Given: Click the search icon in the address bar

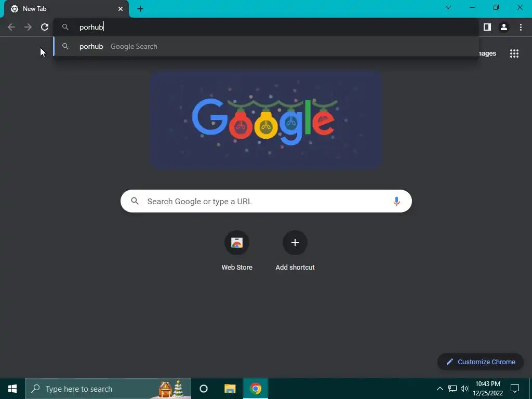Looking at the screenshot, I should point(65,27).
